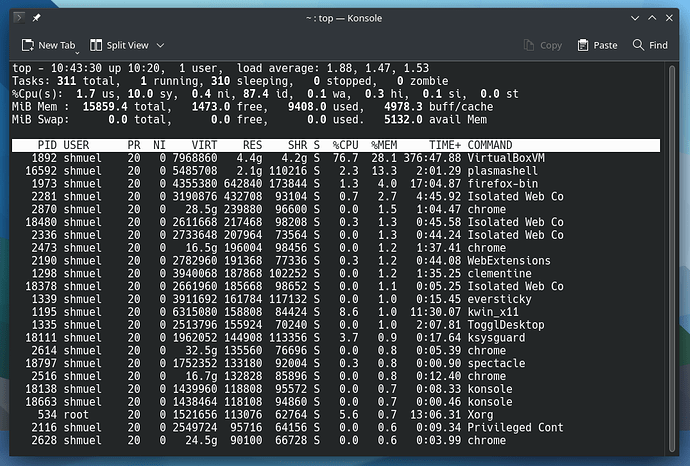Click the firefox-bin process line
This screenshot has width=690, height=466.
click(336, 183)
